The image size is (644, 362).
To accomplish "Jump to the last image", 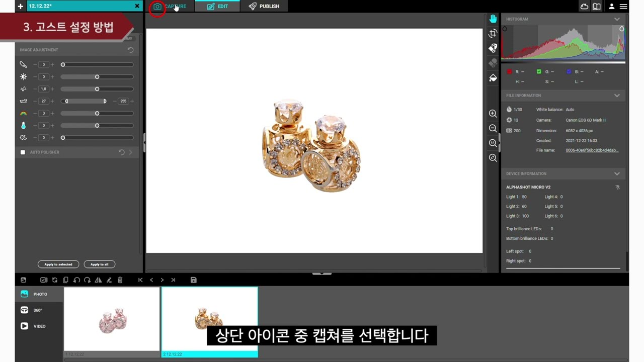I will point(173,280).
